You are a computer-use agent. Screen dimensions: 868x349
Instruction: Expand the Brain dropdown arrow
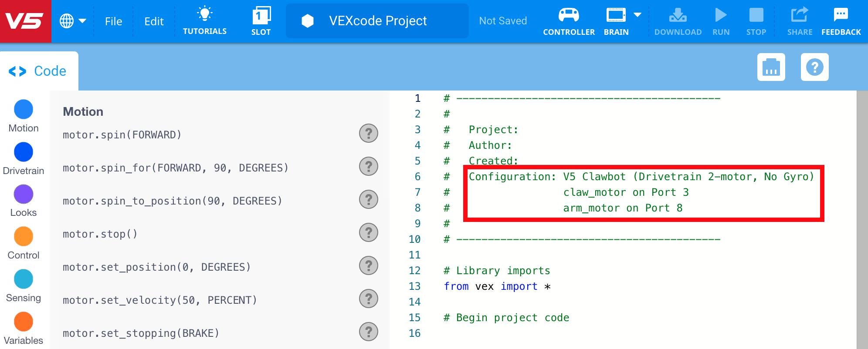pos(637,15)
